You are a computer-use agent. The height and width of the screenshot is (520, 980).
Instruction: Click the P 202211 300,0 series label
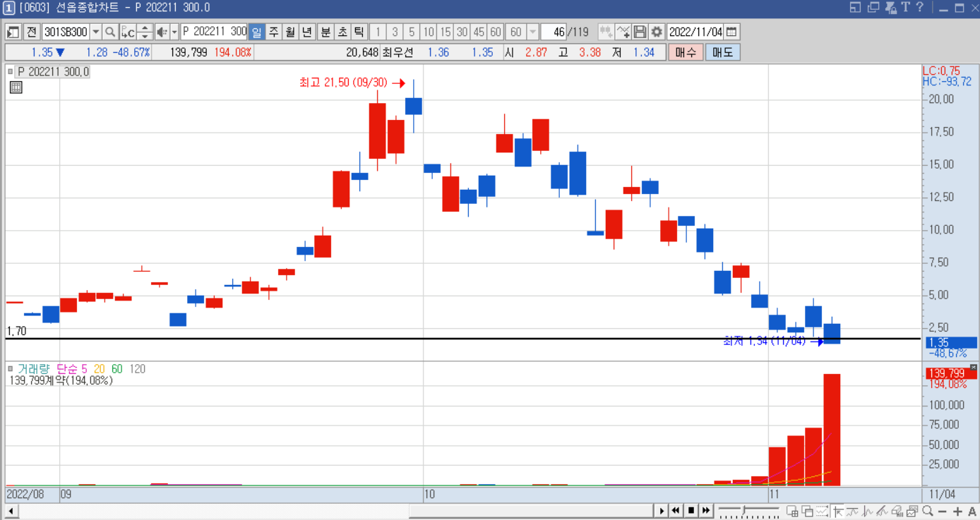(53, 72)
